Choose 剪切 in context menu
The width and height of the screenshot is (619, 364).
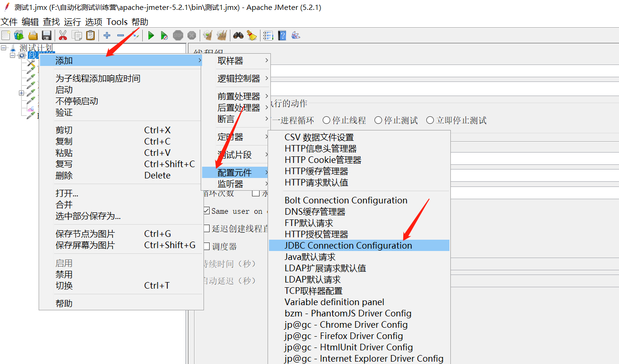[121, 130]
